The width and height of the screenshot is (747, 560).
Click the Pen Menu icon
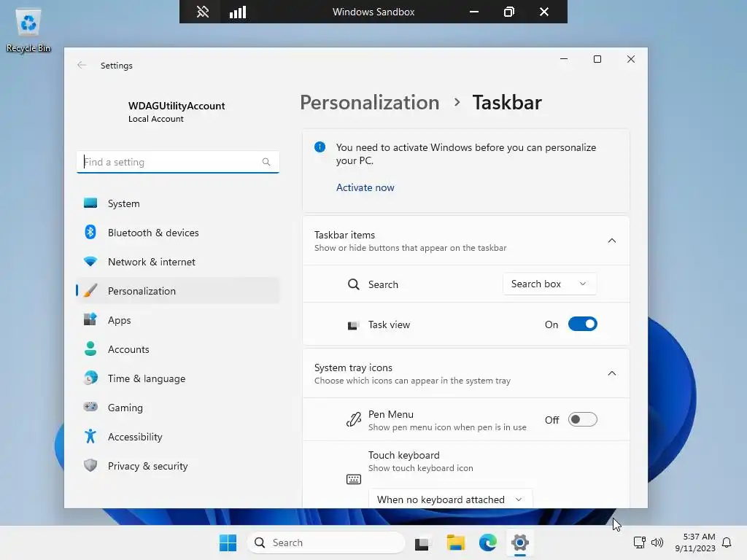[x=353, y=419]
